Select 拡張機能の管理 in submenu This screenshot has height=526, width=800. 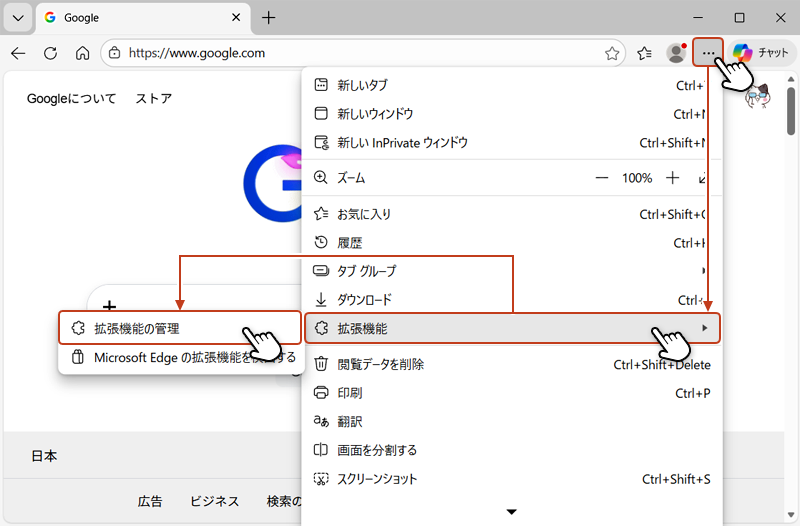180,328
